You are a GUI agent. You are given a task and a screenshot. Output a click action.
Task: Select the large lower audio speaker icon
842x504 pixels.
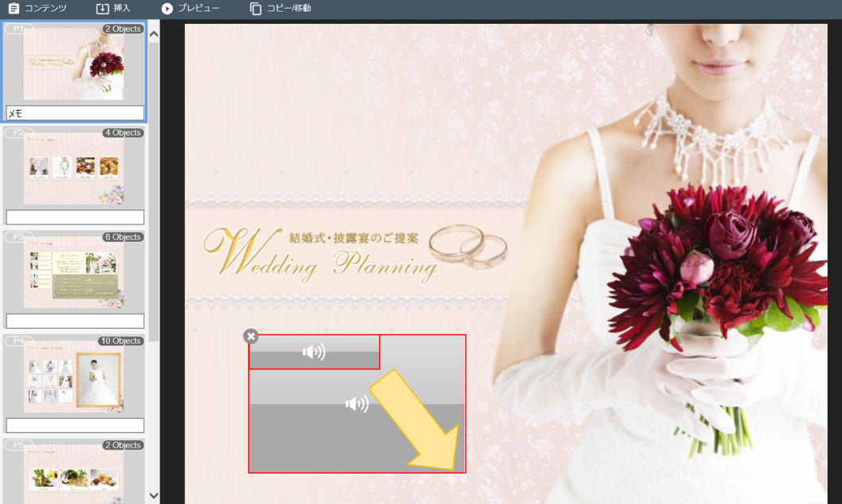coord(356,404)
